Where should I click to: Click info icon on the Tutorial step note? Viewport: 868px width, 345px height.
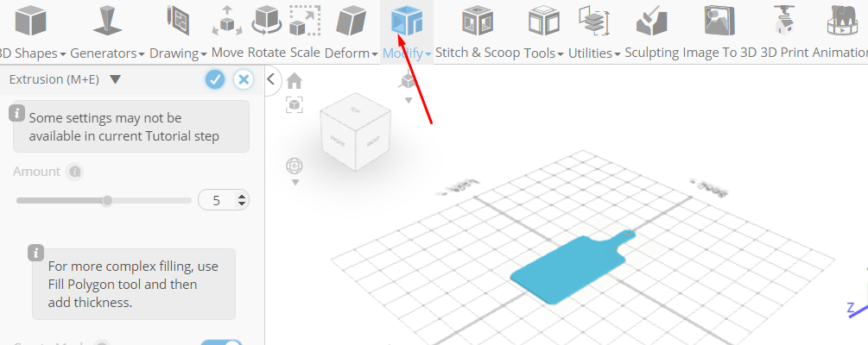pyautogui.click(x=16, y=113)
